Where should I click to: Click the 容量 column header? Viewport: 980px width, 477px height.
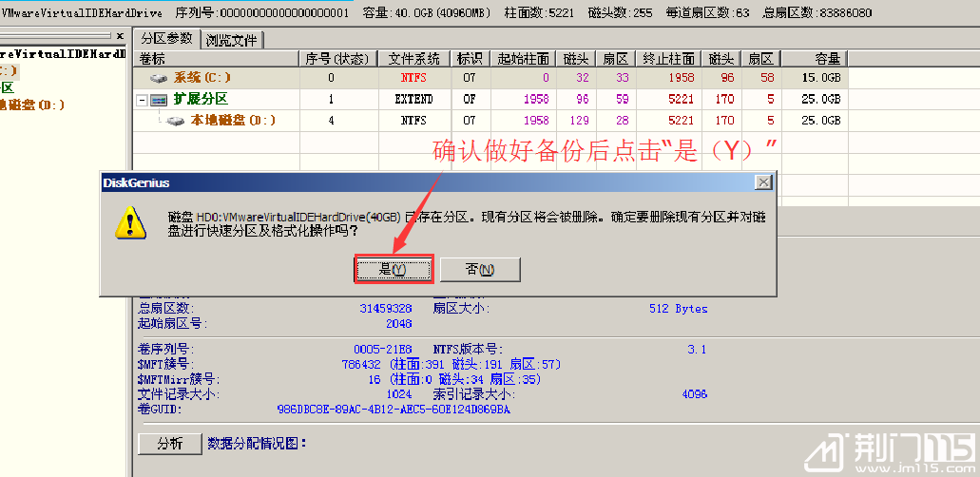tap(815, 59)
